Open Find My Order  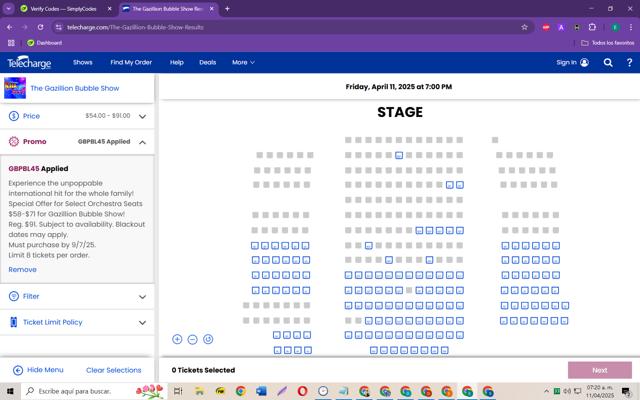[131, 62]
